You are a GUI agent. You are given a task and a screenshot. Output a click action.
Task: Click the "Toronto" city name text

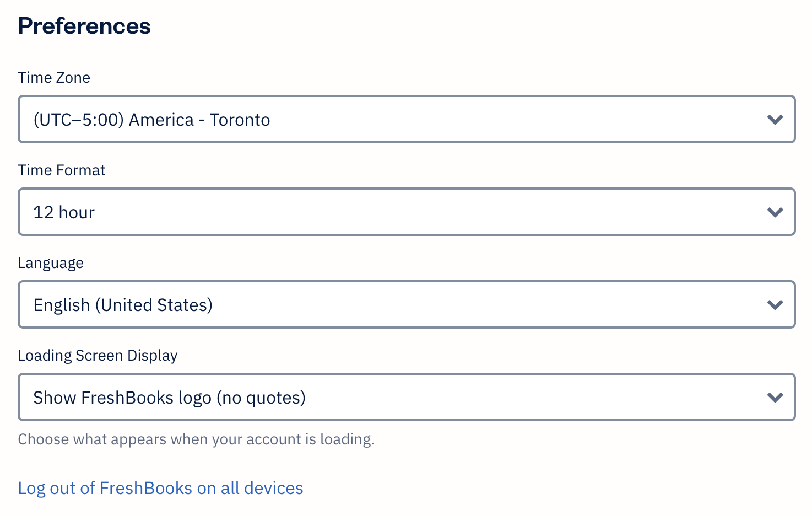240,120
